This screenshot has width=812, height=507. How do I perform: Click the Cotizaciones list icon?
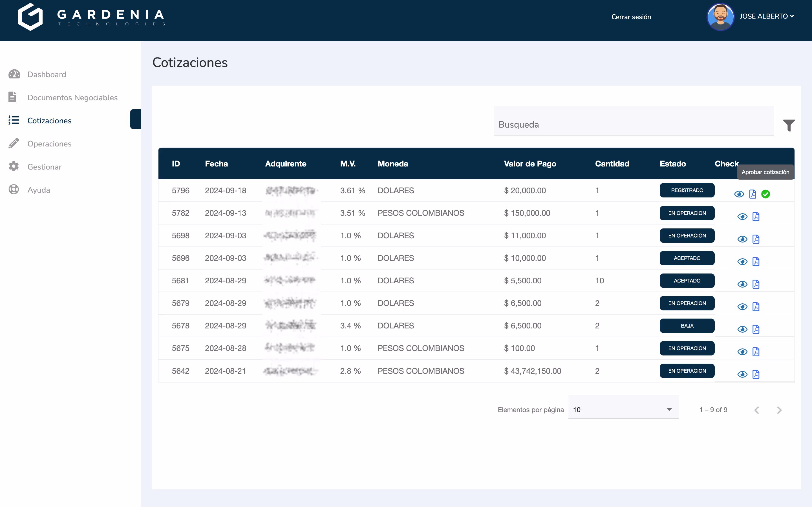click(x=14, y=120)
